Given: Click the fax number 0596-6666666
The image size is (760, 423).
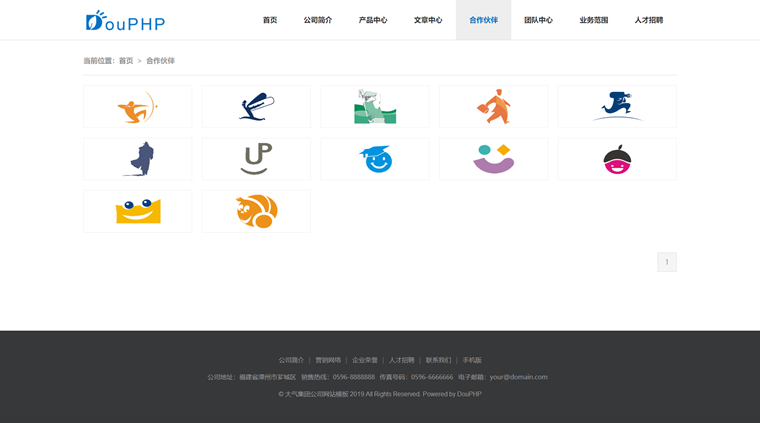Looking at the screenshot, I should point(432,377).
